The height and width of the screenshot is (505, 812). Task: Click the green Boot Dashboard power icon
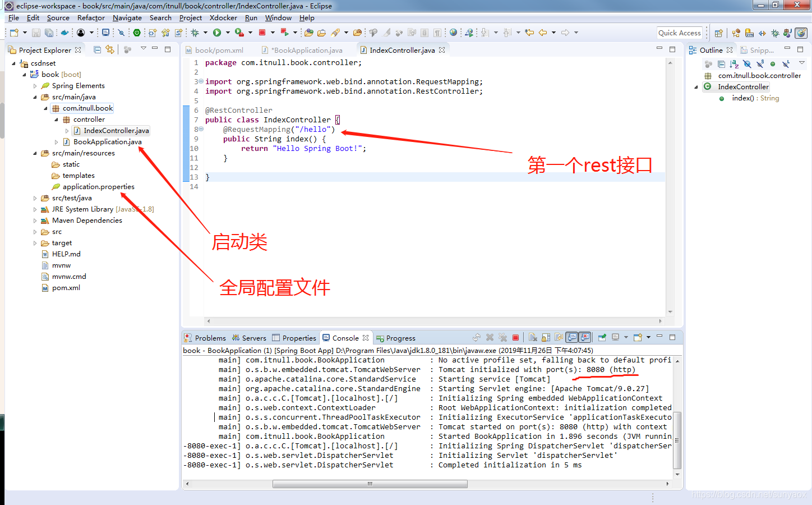pos(137,33)
